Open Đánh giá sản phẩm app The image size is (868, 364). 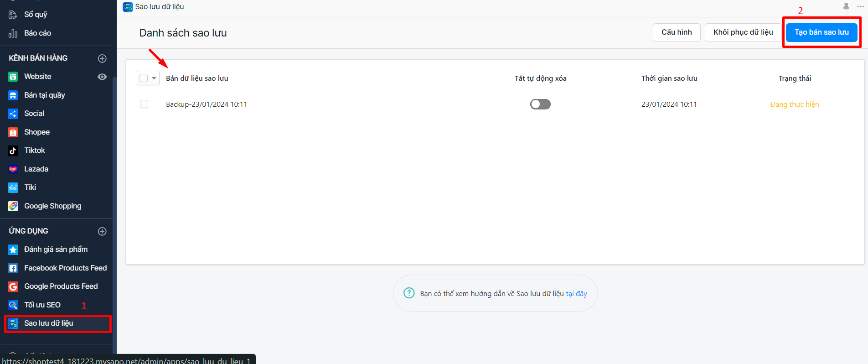pos(56,250)
